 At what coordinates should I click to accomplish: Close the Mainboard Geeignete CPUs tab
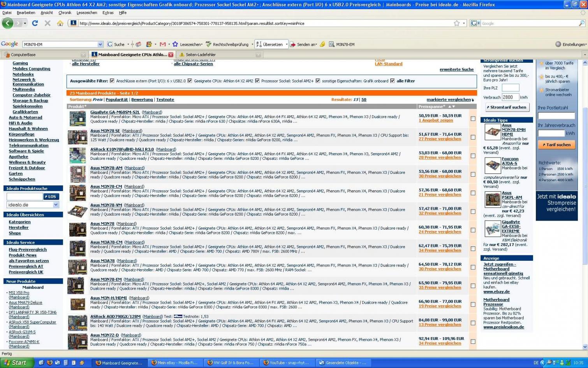(x=171, y=55)
